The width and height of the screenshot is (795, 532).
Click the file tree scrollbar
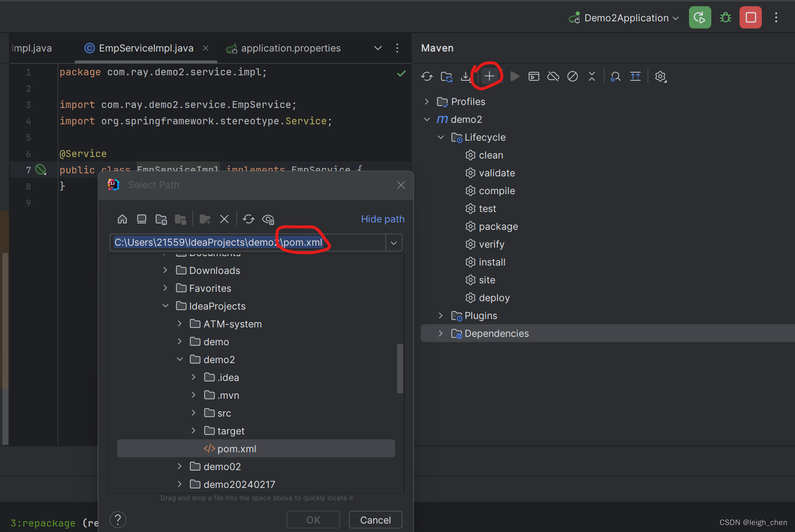400,369
